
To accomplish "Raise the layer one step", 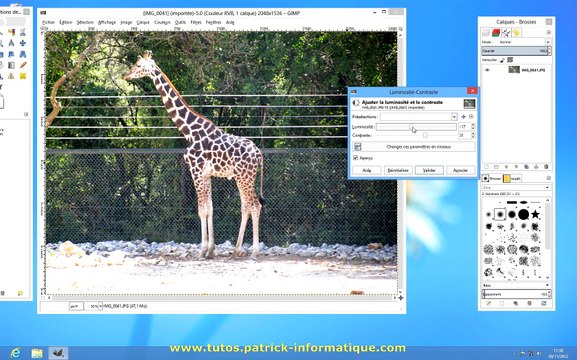I will (x=506, y=167).
